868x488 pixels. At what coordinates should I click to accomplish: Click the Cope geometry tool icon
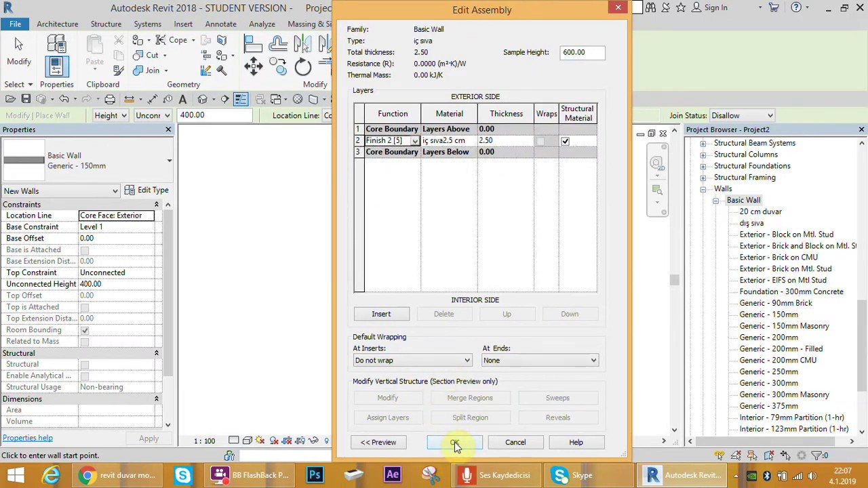161,40
